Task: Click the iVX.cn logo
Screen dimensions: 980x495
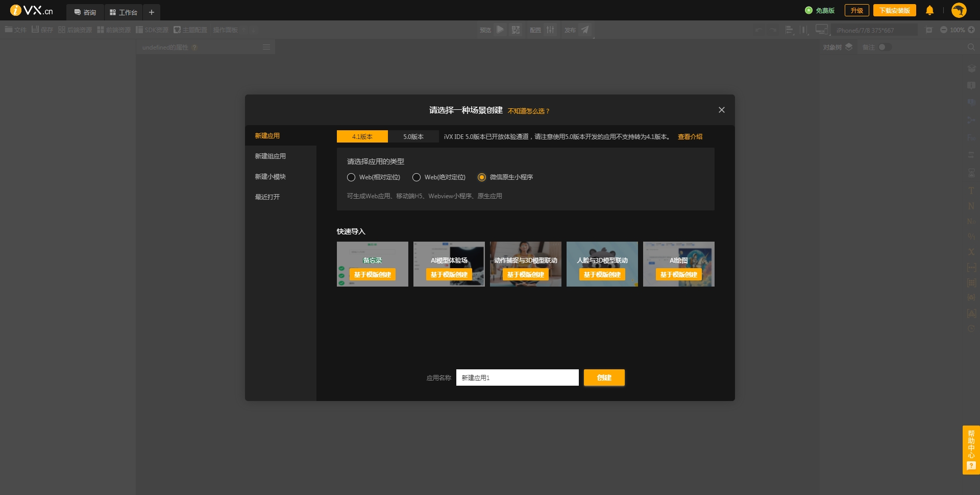Action: (x=32, y=10)
